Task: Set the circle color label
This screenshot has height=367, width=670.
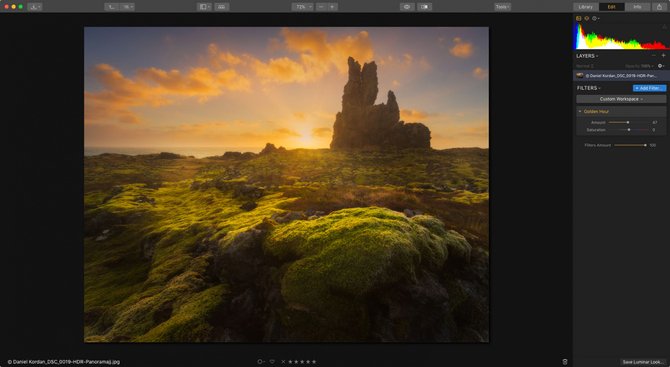Action: [261, 362]
